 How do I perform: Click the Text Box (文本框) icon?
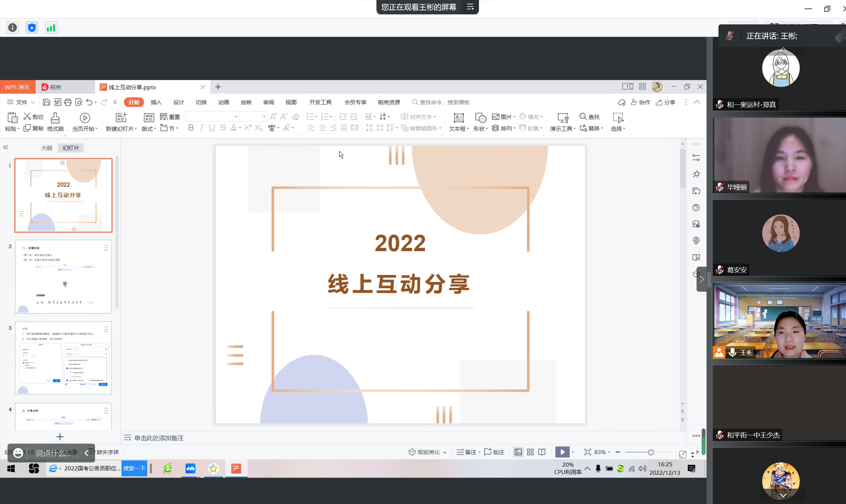pos(459,118)
